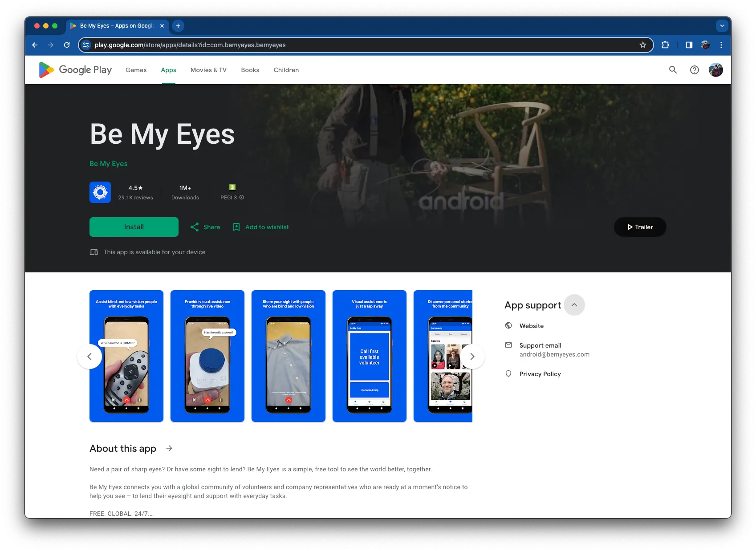Open the Help Center question mark icon
The width and height of the screenshot is (756, 551).
point(694,70)
